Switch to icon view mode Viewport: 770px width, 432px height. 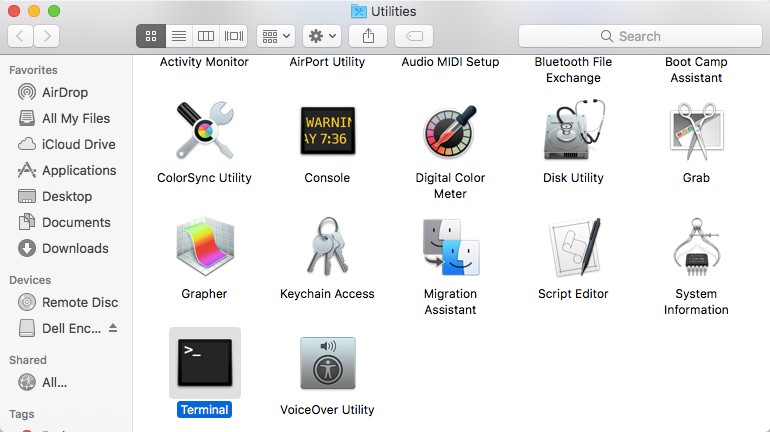click(151, 36)
